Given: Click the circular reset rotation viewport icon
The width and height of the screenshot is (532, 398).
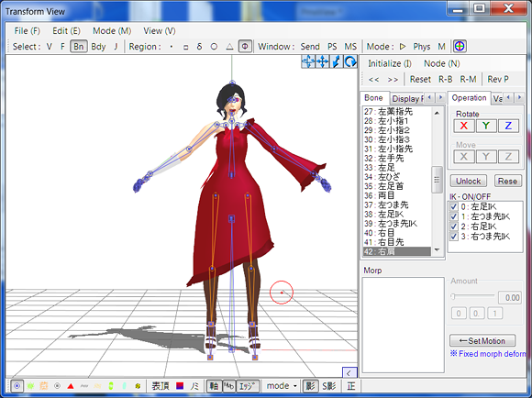Looking at the screenshot, I should pos(349,61).
